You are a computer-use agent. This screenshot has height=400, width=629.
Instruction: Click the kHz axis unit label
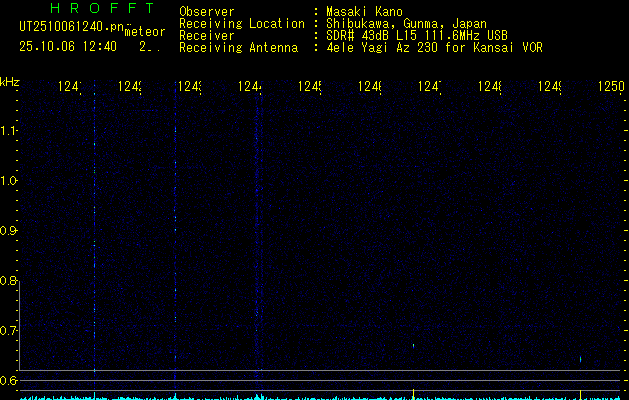(x=10, y=81)
